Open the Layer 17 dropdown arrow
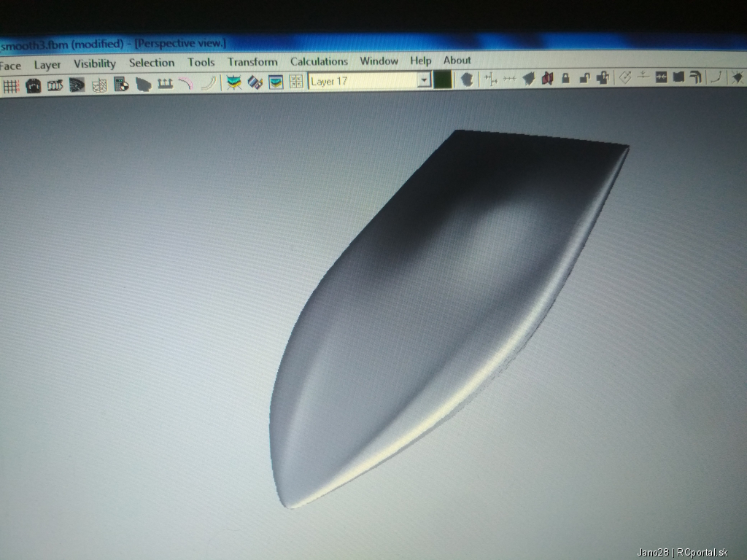This screenshot has width=747, height=560. tap(424, 80)
